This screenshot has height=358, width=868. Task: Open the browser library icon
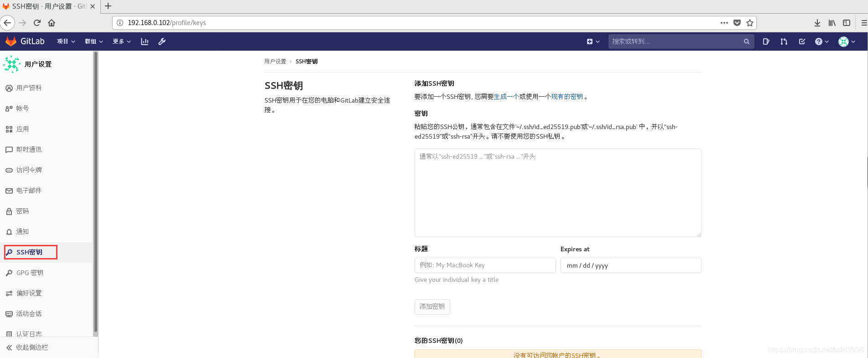tap(832, 23)
